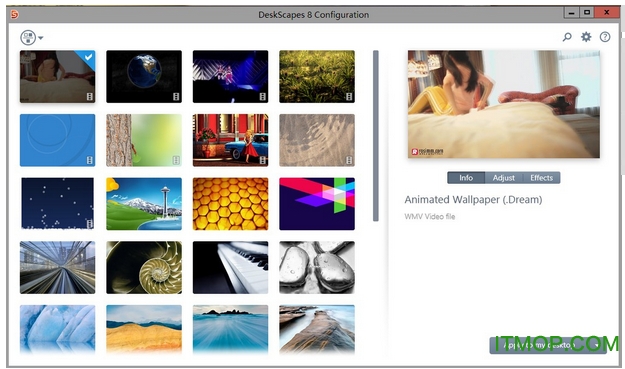The width and height of the screenshot is (625, 369).
Task: Click the large Dream wallpaper preview image
Action: click(503, 104)
